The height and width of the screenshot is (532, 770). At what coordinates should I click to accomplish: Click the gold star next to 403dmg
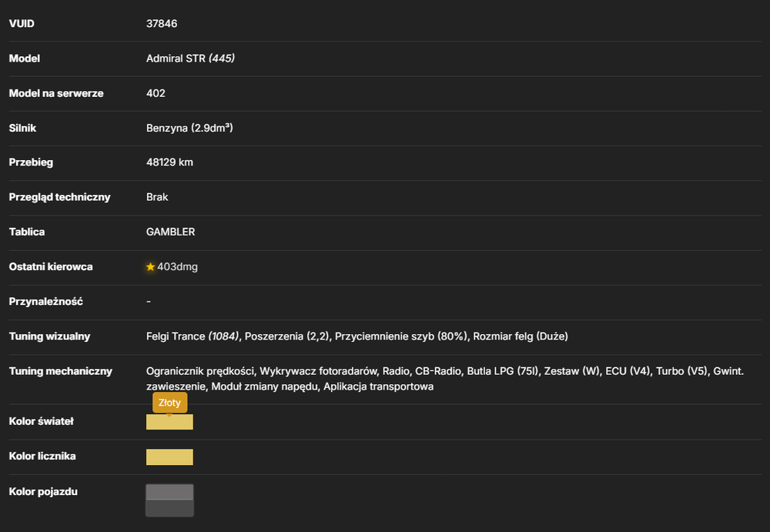pos(150,266)
